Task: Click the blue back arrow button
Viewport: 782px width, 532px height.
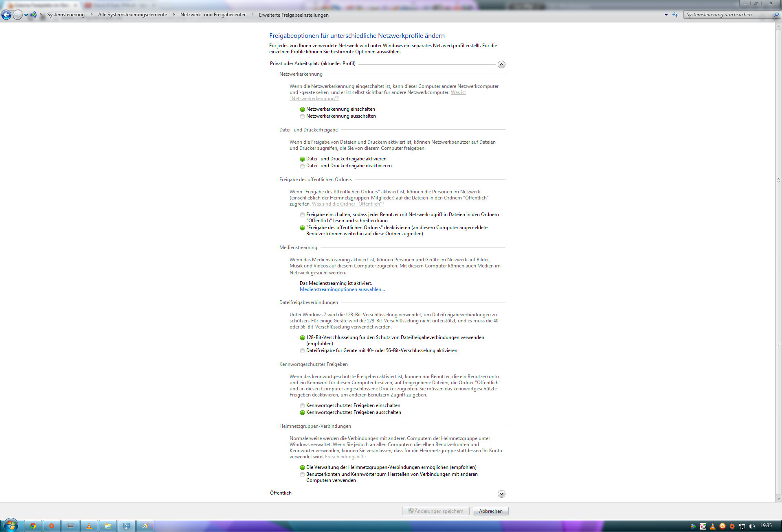Action: click(7, 15)
